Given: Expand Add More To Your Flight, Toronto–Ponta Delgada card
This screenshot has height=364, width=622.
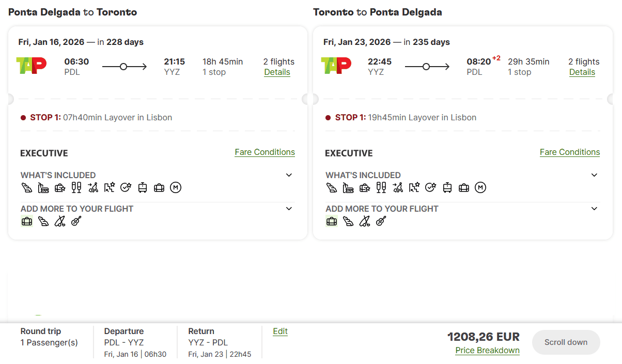Looking at the screenshot, I should tap(594, 209).
